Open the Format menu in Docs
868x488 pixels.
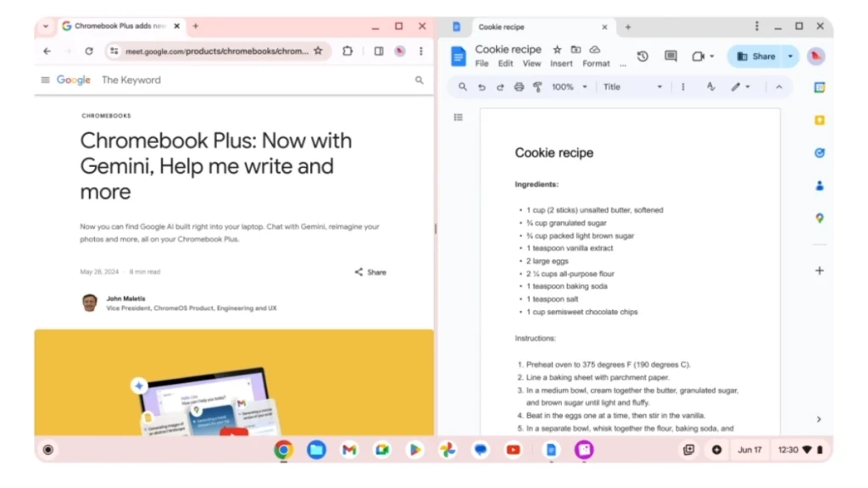click(x=596, y=64)
